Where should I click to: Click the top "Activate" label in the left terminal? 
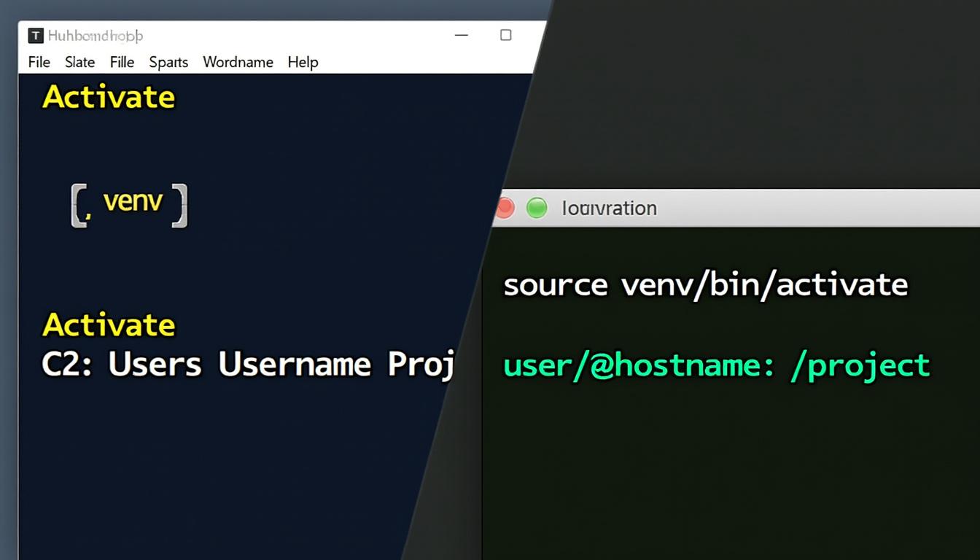108,96
